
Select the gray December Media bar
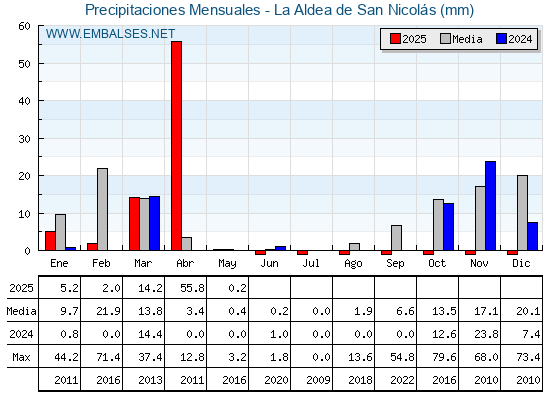522,213
